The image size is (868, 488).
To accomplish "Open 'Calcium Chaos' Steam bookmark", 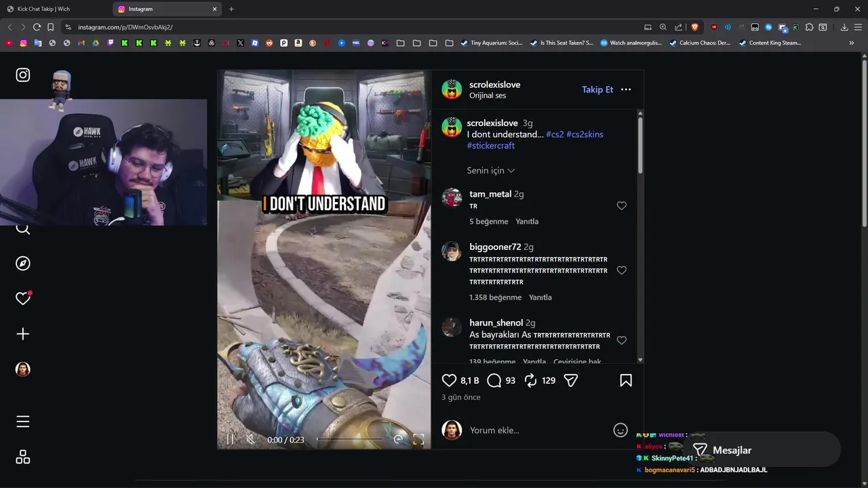I will [700, 43].
